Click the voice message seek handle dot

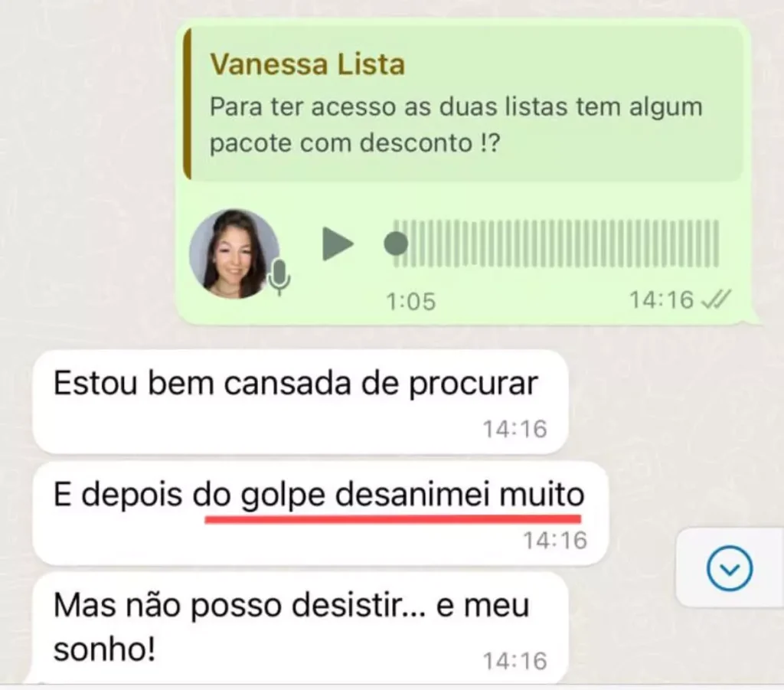coord(396,244)
